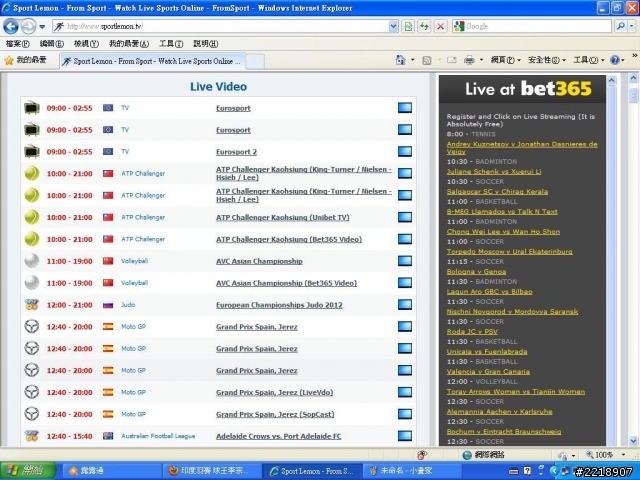This screenshot has width=640, height=480.
Task: Click the Moto GP category in LiveVdo row
Action: [x=133, y=392]
